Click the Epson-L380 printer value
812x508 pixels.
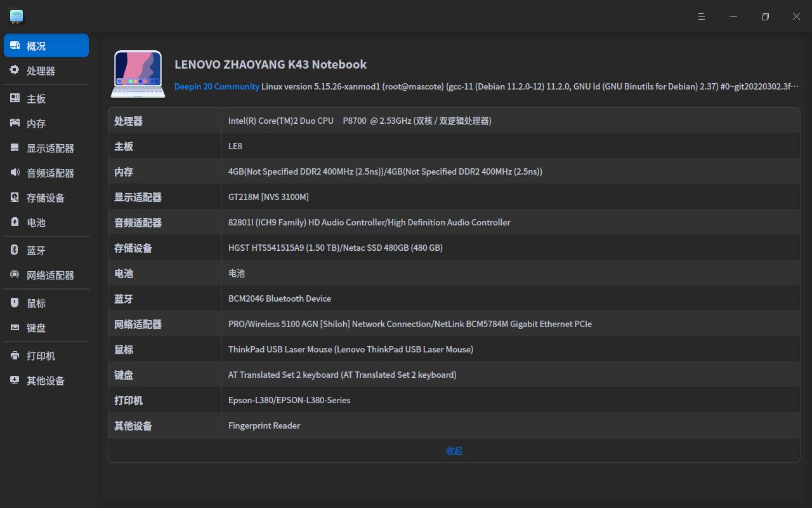[289, 400]
